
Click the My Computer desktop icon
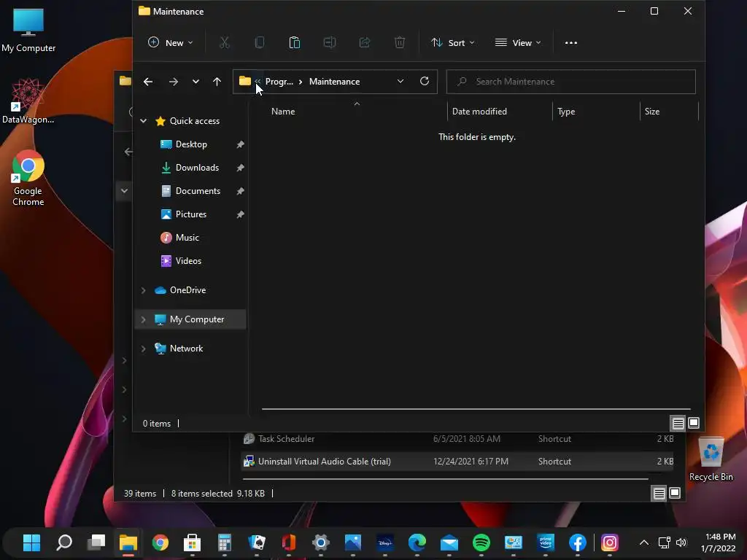(x=28, y=30)
